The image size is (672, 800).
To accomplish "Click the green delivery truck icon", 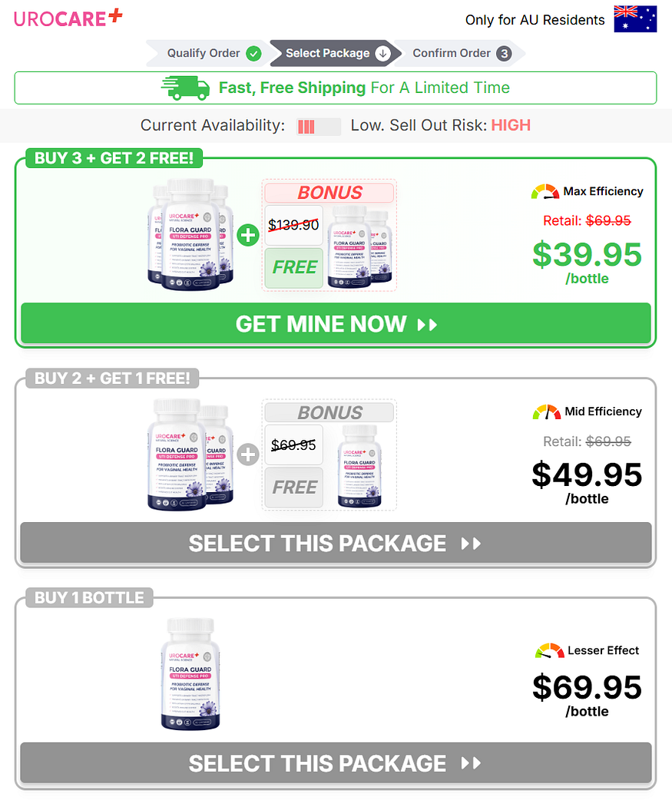I will [x=186, y=88].
